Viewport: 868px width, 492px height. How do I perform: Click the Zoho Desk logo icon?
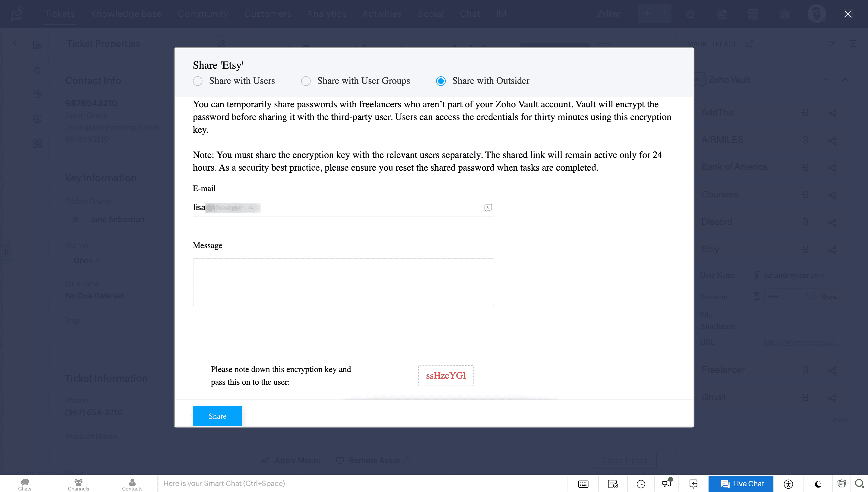(17, 14)
